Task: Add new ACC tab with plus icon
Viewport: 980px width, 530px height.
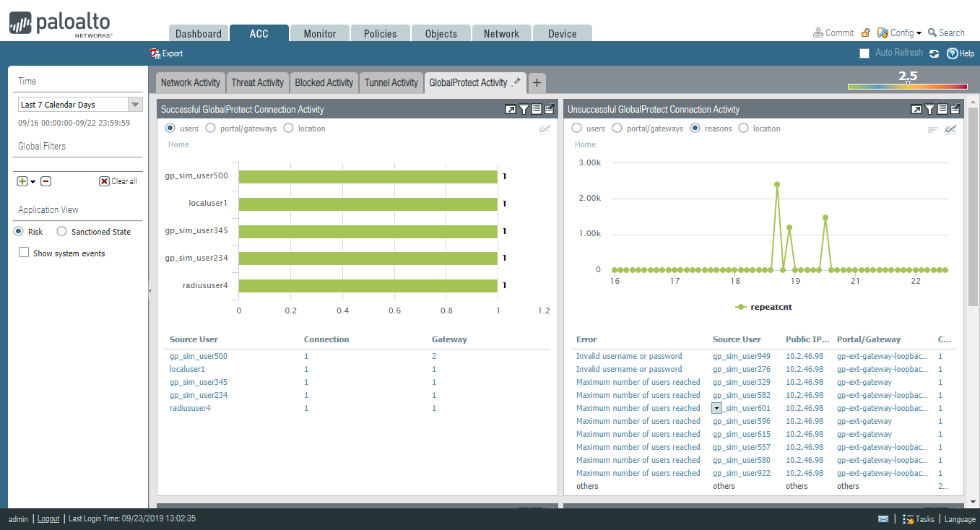Action: coord(537,83)
